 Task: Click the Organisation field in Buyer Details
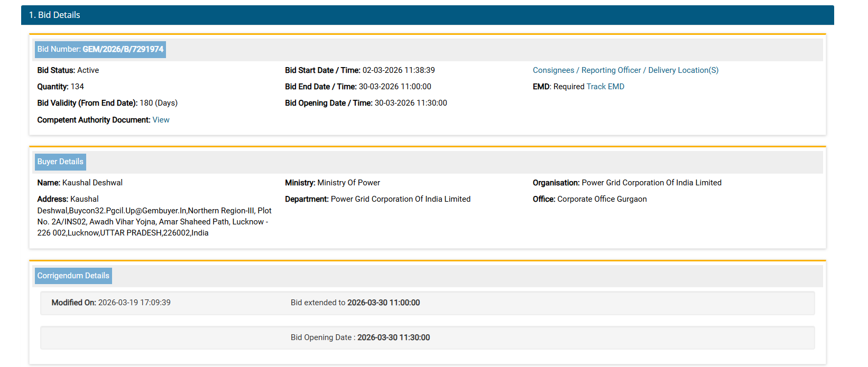[x=627, y=183]
